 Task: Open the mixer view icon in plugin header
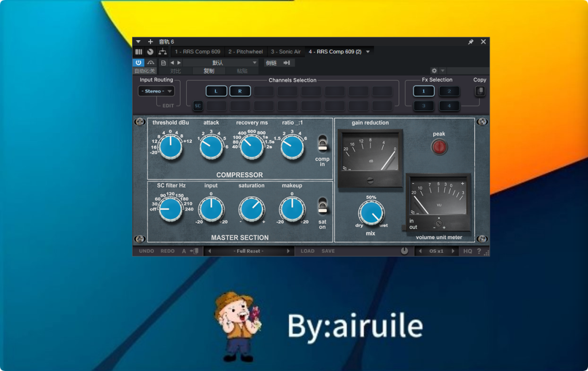[x=139, y=52]
